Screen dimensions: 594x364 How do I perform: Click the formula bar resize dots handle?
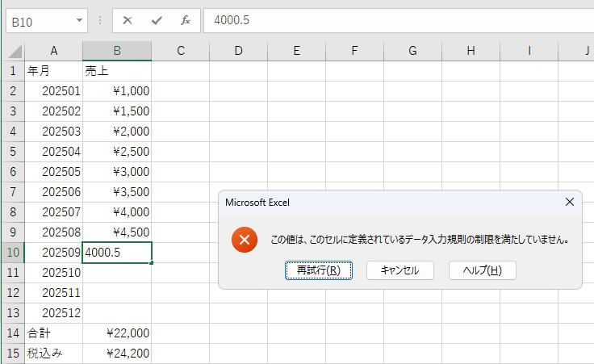pyautogui.click(x=100, y=20)
